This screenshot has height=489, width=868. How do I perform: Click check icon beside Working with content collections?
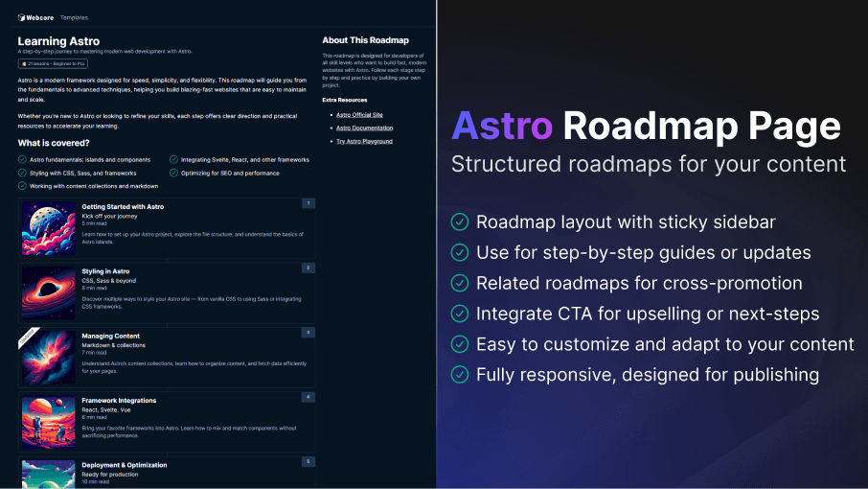[x=22, y=186]
